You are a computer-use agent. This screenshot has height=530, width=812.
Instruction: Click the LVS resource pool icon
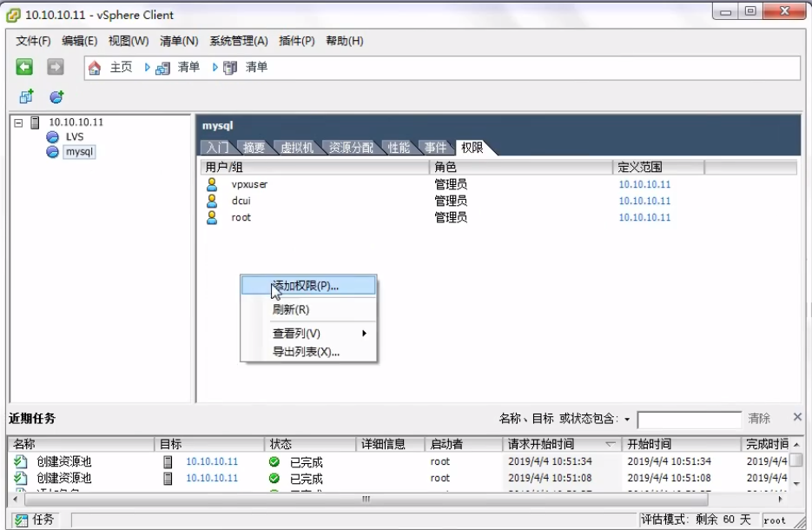pos(52,136)
